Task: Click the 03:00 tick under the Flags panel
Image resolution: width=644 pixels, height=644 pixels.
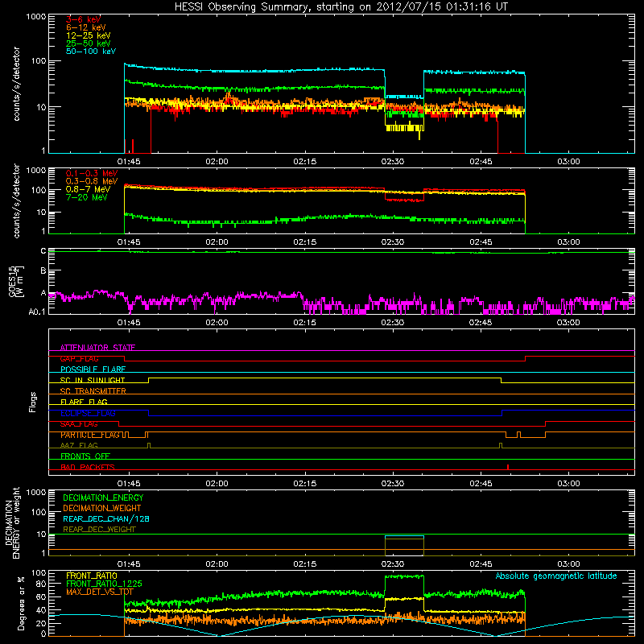Action: pyautogui.click(x=568, y=484)
